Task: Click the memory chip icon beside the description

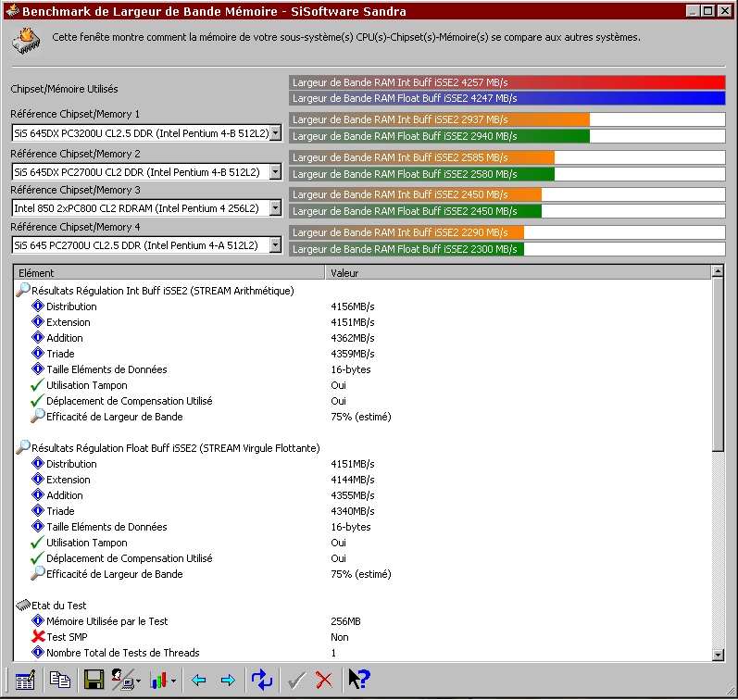Action: point(26,42)
